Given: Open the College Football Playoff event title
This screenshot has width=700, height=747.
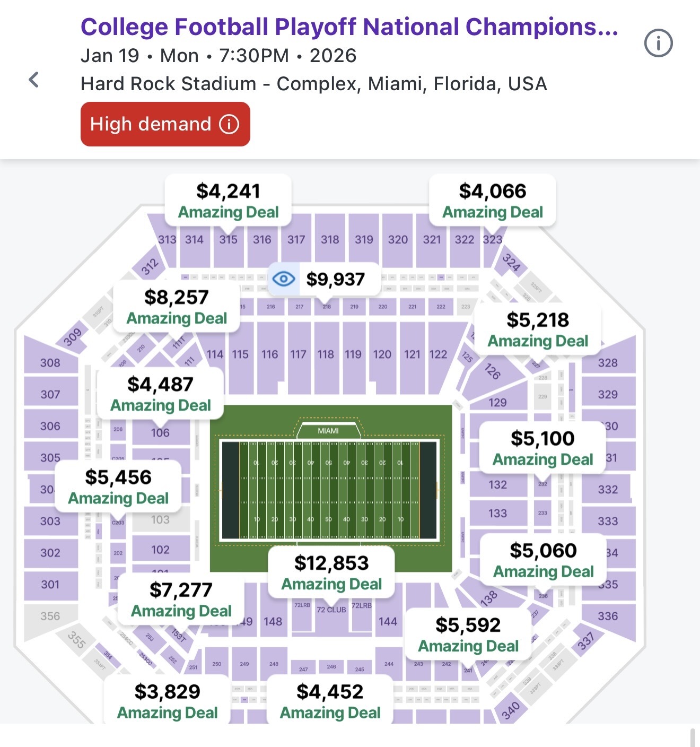Looking at the screenshot, I should click(x=349, y=27).
